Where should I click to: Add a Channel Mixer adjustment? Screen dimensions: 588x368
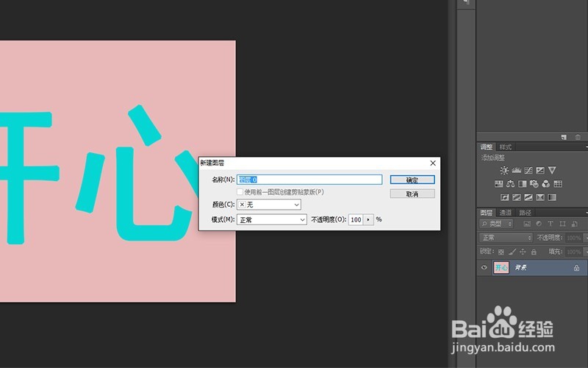coord(546,184)
